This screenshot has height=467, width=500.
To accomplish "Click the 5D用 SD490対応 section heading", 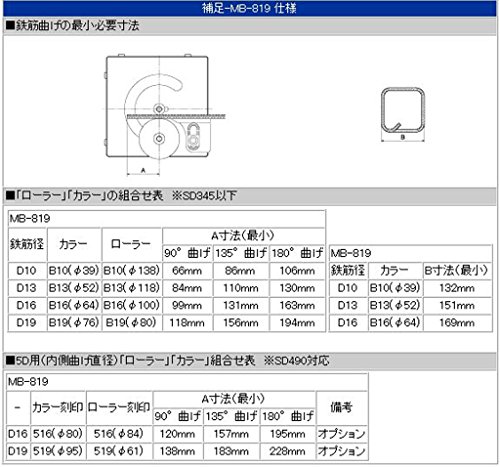I will click(167, 361).
